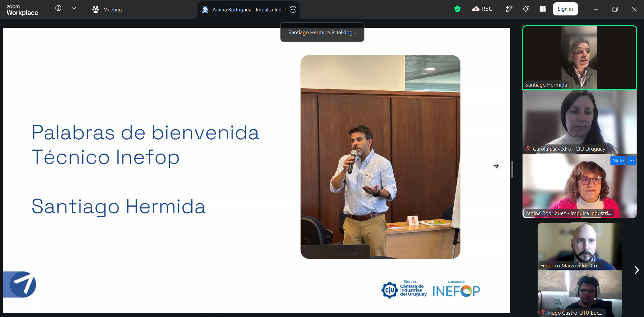
Task: Open more options on the shared screen tab
Action: (x=293, y=9)
